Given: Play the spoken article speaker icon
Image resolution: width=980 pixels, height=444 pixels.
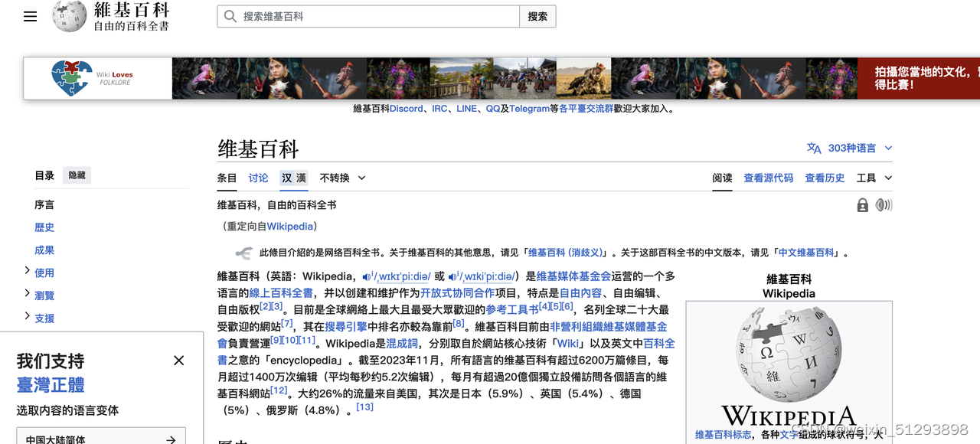Looking at the screenshot, I should (x=884, y=205).
